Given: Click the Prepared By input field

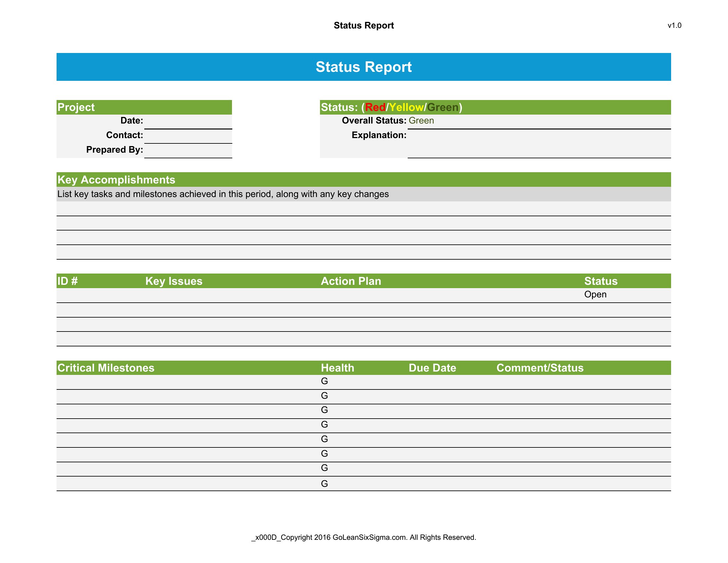Looking at the screenshot, I should click(x=188, y=151).
